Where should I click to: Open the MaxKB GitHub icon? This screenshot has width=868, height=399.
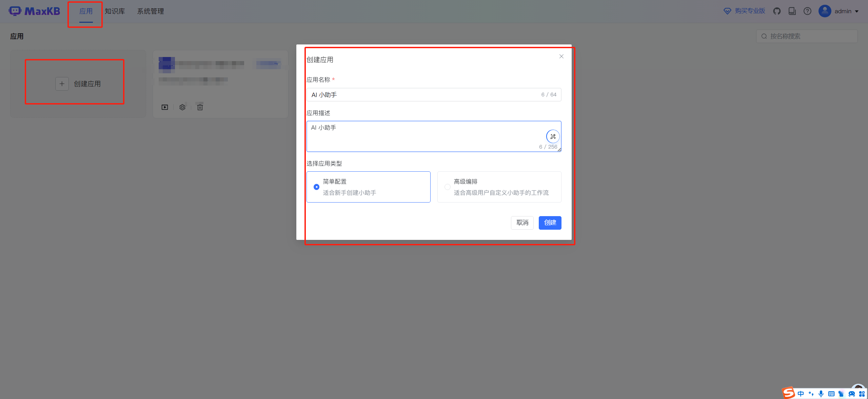pos(777,11)
